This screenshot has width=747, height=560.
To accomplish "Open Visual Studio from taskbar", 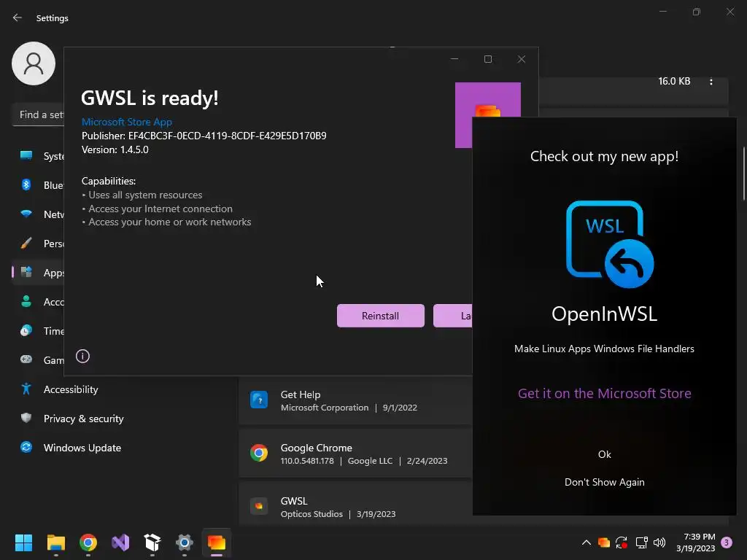I will pos(120,542).
